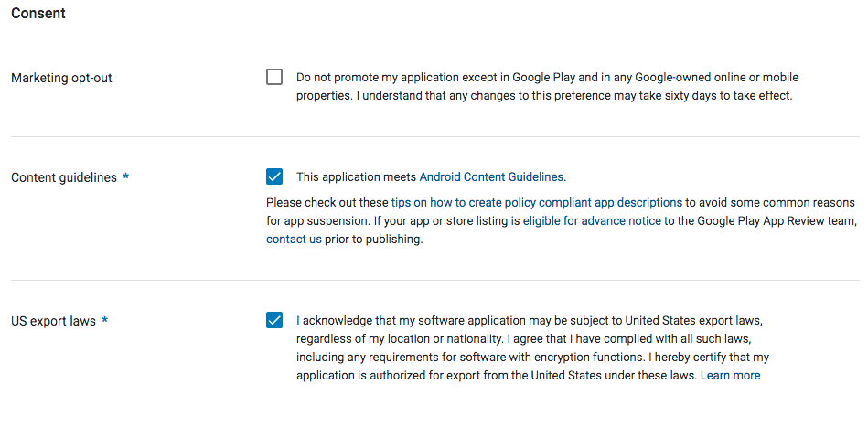Open 'Learn more' about US export laws
Image resolution: width=868 pixels, height=427 pixels.
click(x=730, y=376)
